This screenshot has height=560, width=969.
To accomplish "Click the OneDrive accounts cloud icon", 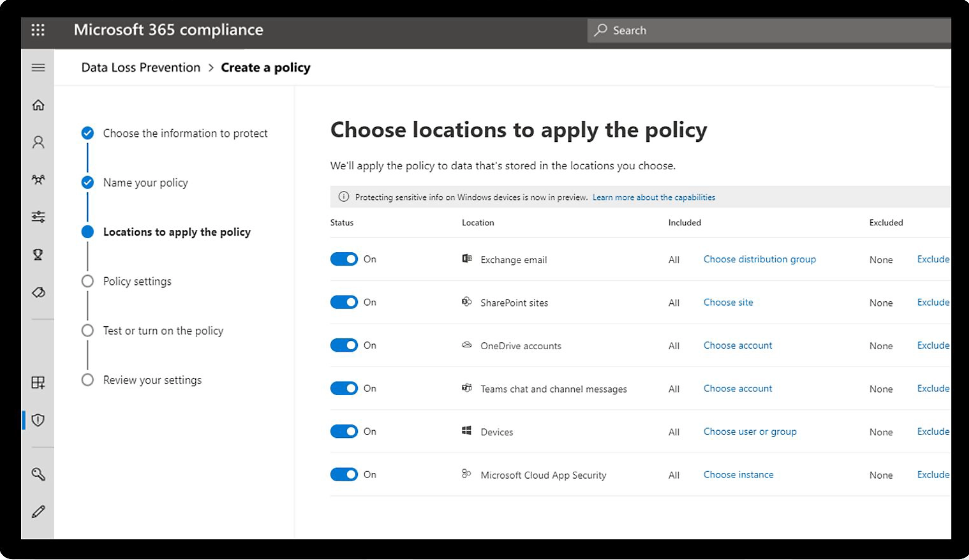I will pos(467,345).
